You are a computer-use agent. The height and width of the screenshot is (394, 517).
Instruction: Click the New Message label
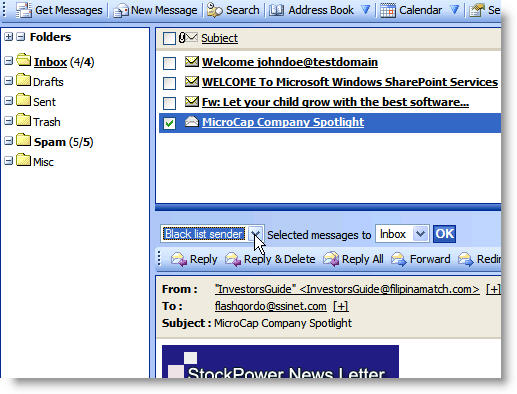coord(164,10)
